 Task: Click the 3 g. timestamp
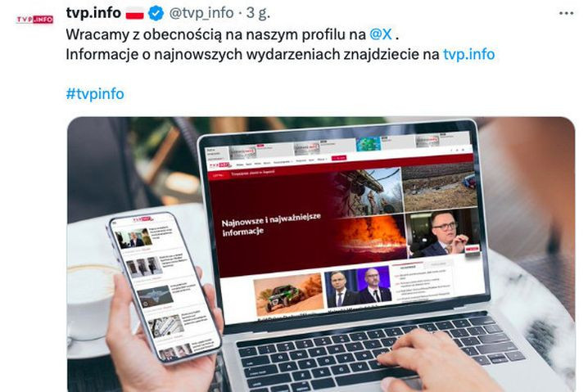[x=258, y=13]
